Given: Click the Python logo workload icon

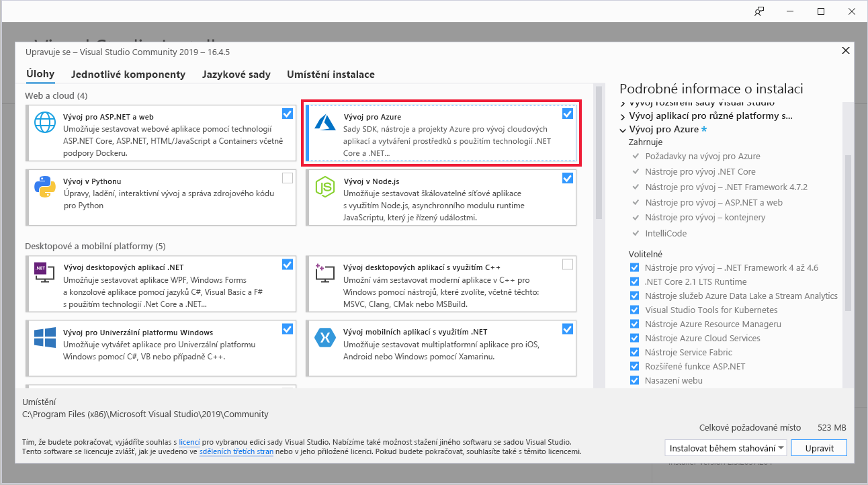Looking at the screenshot, I should point(45,188).
